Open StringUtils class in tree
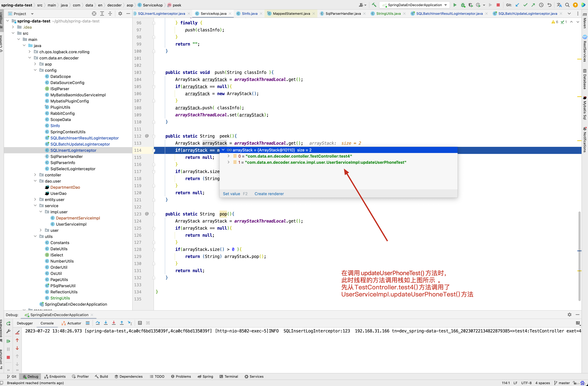The height and width of the screenshot is (386, 588). (60, 298)
